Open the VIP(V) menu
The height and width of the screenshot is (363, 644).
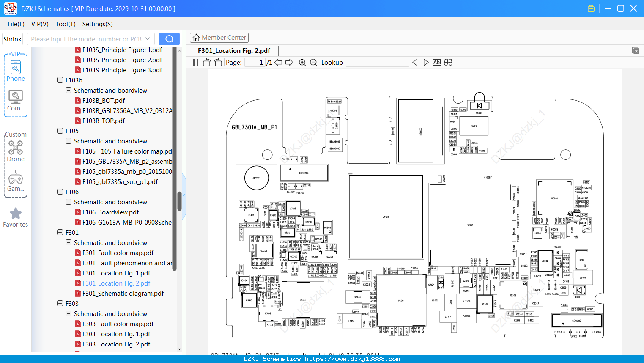tap(40, 24)
